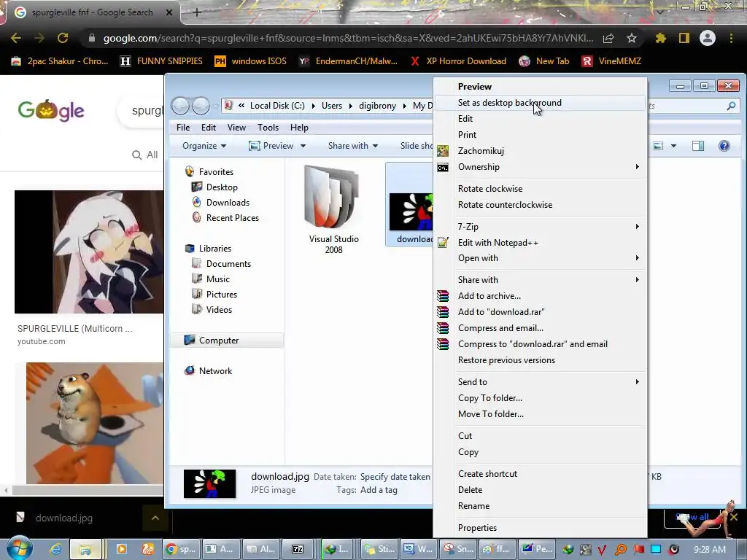
Task: Expand the Open with submenu
Action: (541, 258)
